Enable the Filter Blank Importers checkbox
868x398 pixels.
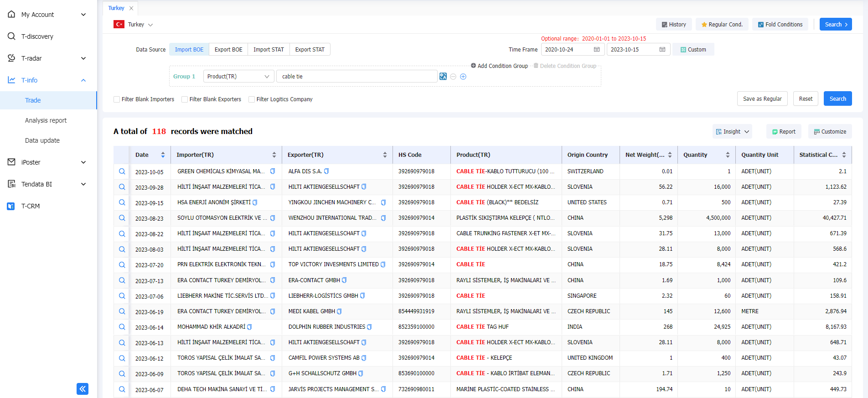point(117,99)
